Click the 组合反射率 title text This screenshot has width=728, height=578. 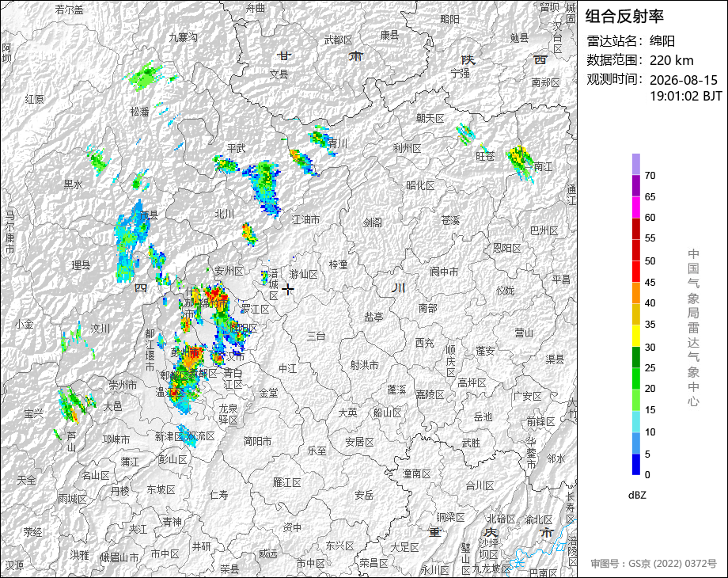click(624, 17)
